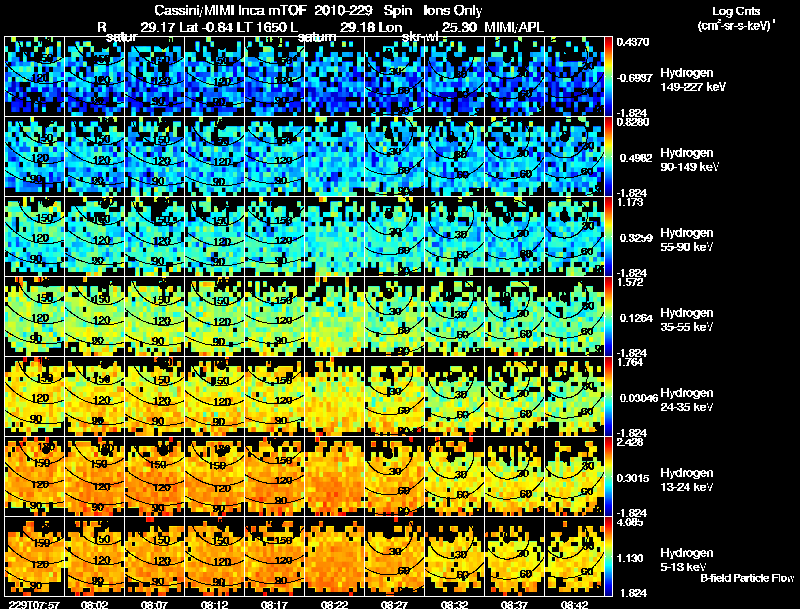800x609 pixels.
Task: Select the '08:32' time label
Action: [455, 605]
